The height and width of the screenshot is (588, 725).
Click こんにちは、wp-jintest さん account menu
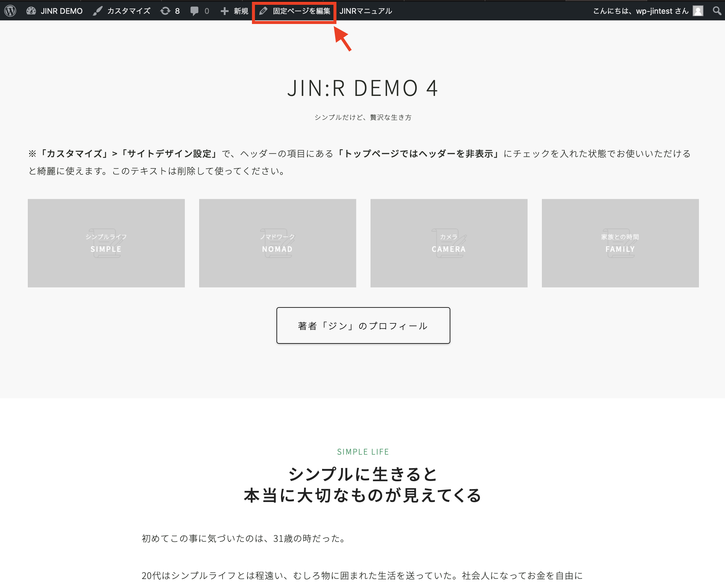pyautogui.click(x=648, y=11)
